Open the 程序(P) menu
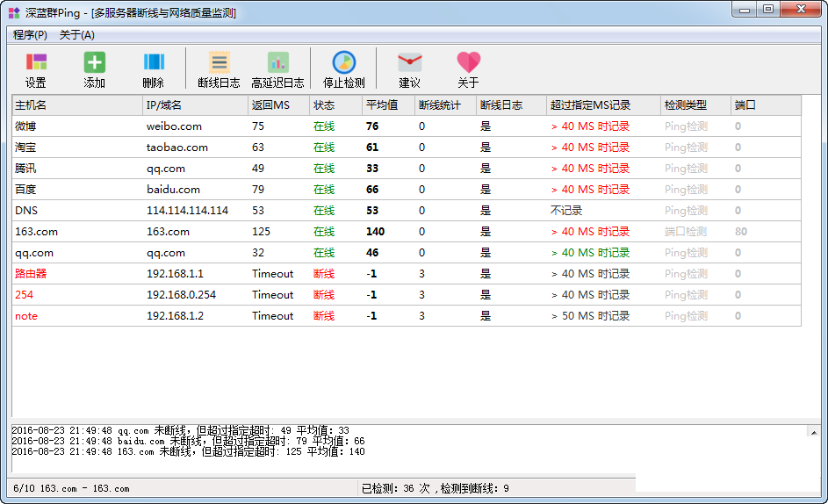Image resolution: width=828 pixels, height=504 pixels. pos(30,35)
